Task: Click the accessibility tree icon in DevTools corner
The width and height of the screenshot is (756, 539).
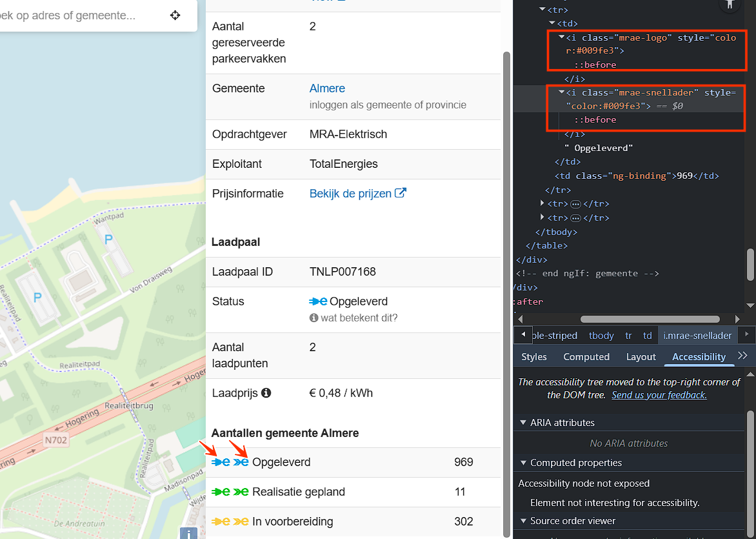Action: [x=730, y=4]
